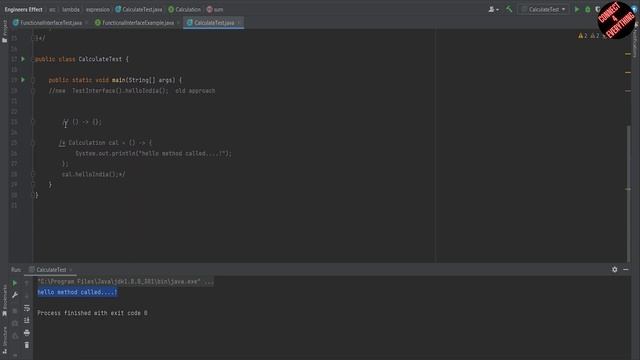Select the CalculateTest.java editor tab
Screen dimensions: 640x360
tap(214, 22)
